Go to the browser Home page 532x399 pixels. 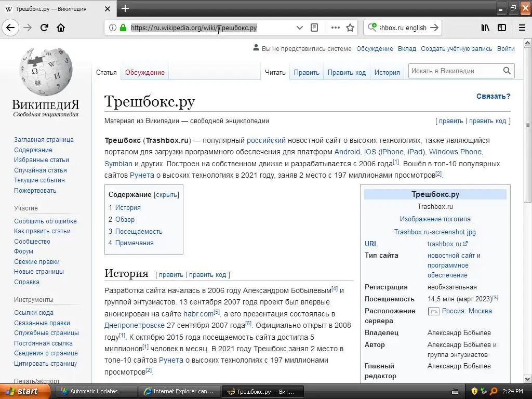click(x=61, y=28)
